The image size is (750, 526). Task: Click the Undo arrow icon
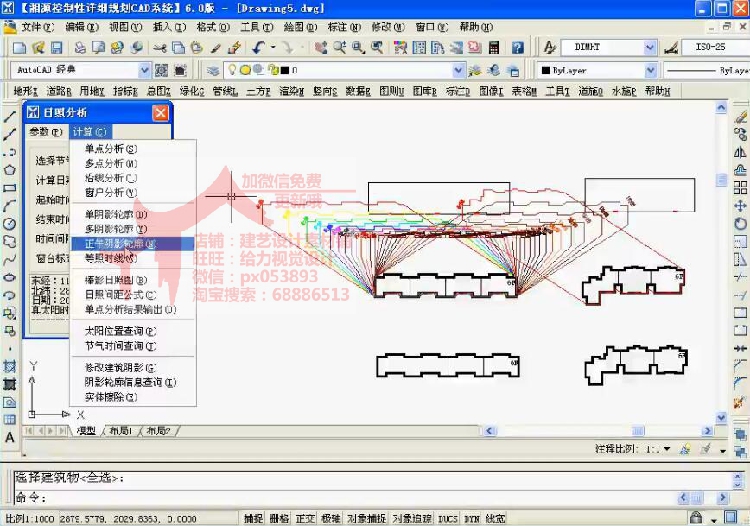pyautogui.click(x=259, y=47)
